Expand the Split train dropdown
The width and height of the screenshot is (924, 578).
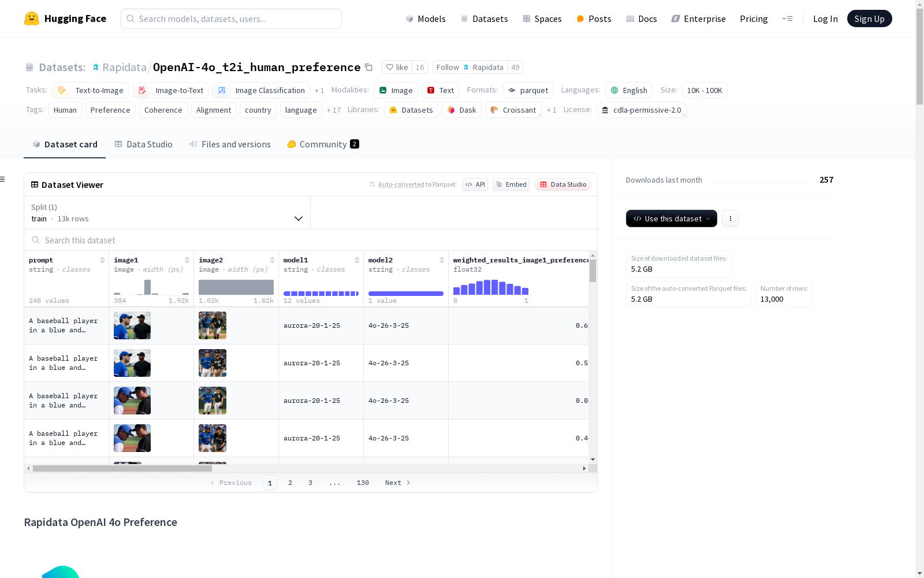point(167,213)
